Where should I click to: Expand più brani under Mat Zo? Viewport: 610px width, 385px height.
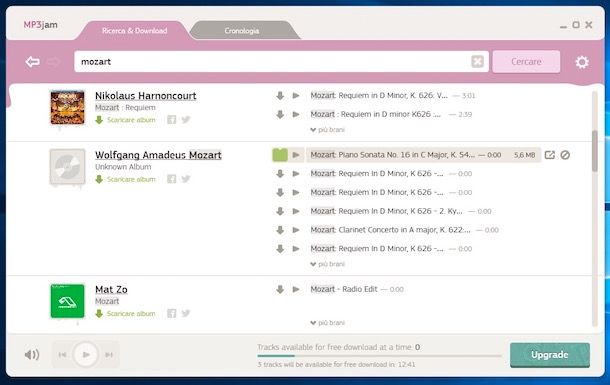click(328, 323)
